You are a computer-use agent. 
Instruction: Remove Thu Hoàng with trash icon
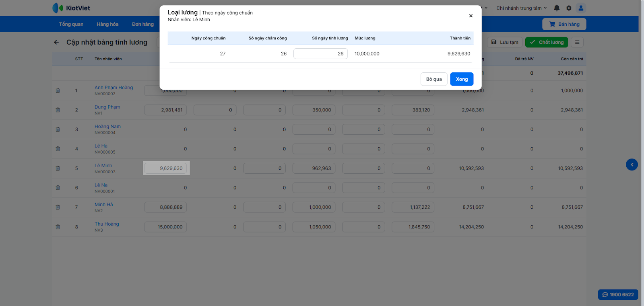pyautogui.click(x=58, y=227)
